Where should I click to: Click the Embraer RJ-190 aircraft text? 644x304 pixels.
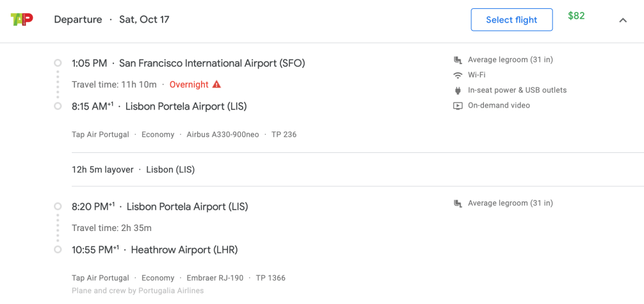(215, 278)
